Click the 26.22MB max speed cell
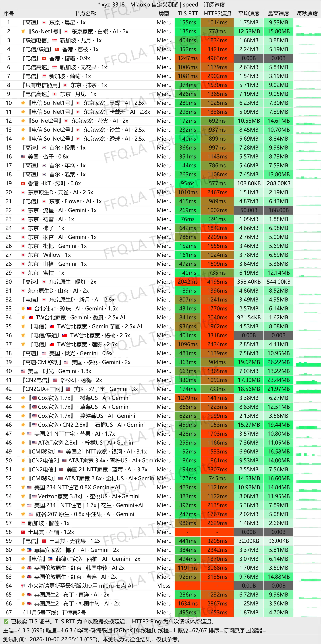The height and width of the screenshot is (644, 321). 278,362
